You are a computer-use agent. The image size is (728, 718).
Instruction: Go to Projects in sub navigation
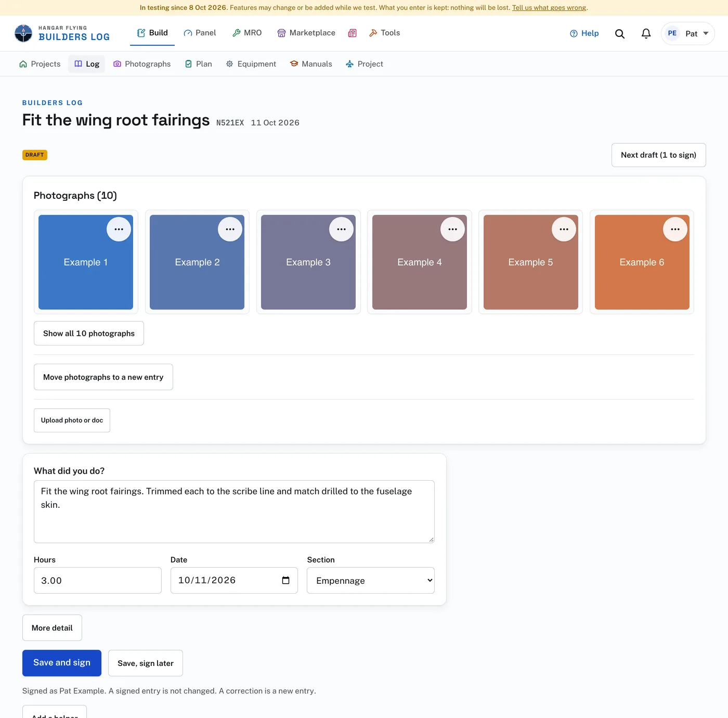tap(40, 64)
